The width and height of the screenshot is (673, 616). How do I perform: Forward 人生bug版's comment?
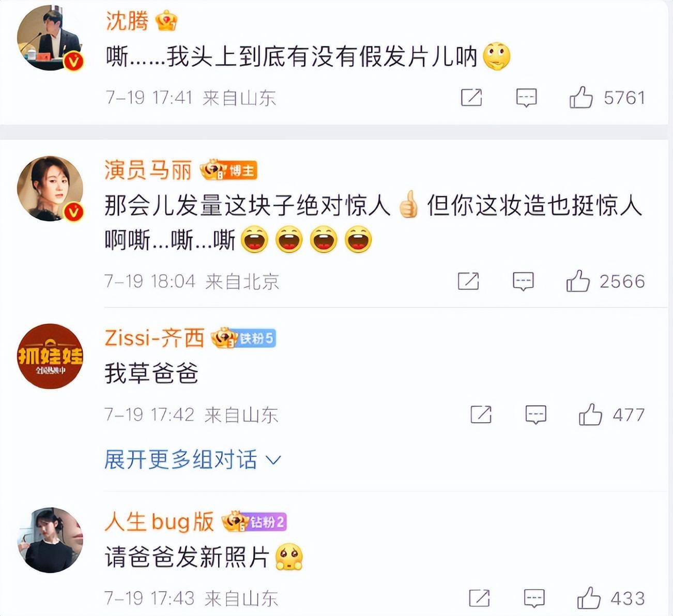click(479, 598)
